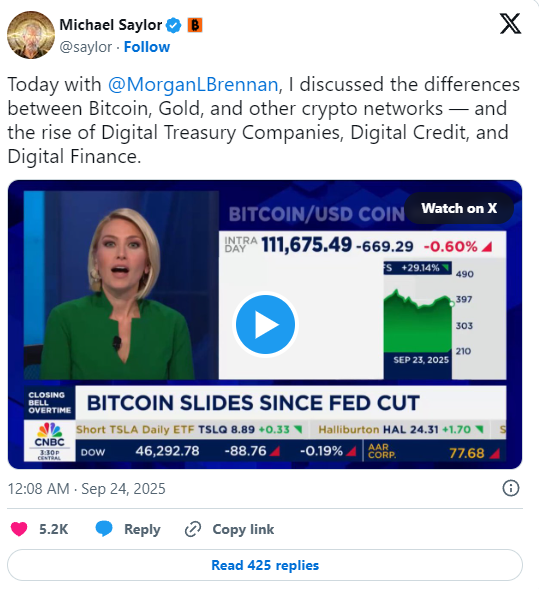Click the chain copy link icon
The width and height of the screenshot is (539, 589).
tap(193, 529)
